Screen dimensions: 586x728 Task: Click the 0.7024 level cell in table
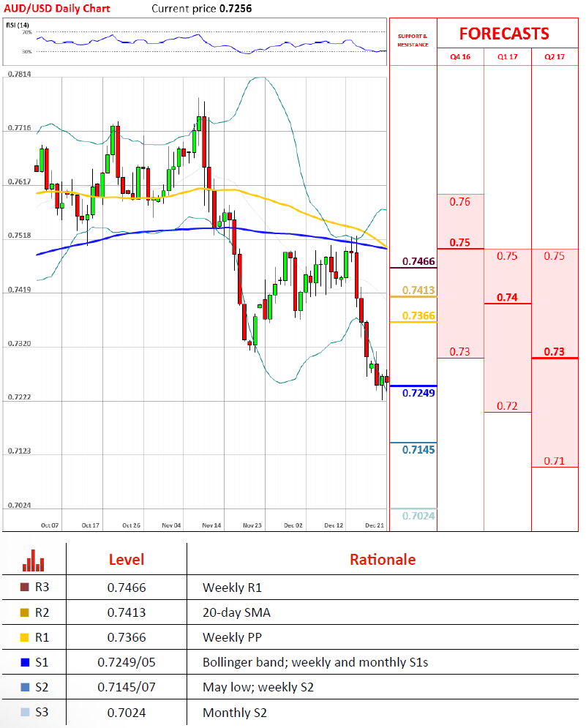(127, 713)
